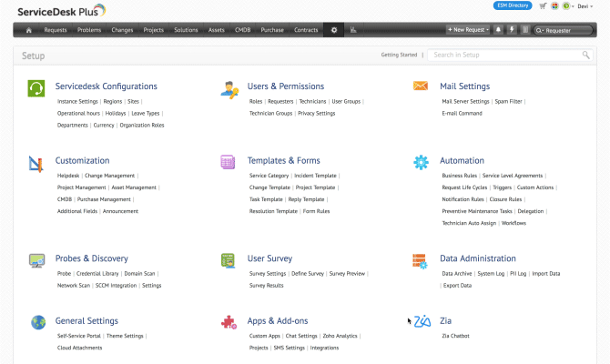
Task: Click the Automation gear icon
Action: coord(421,162)
